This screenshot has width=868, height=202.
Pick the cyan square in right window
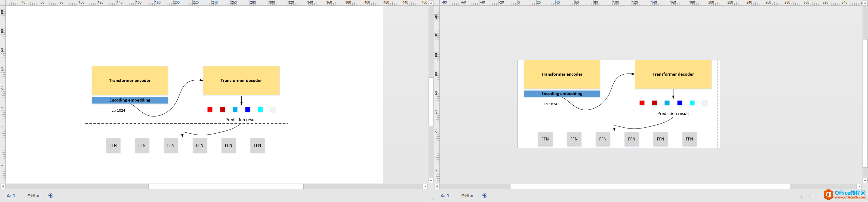(692, 103)
